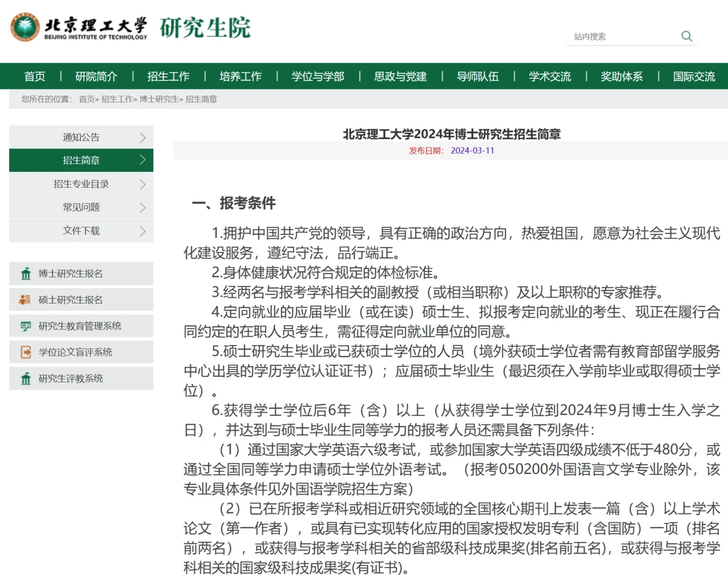Screen dimensions: 728x575
Task: Click the 学位论文盲评系统 icon
Action: coord(26,352)
